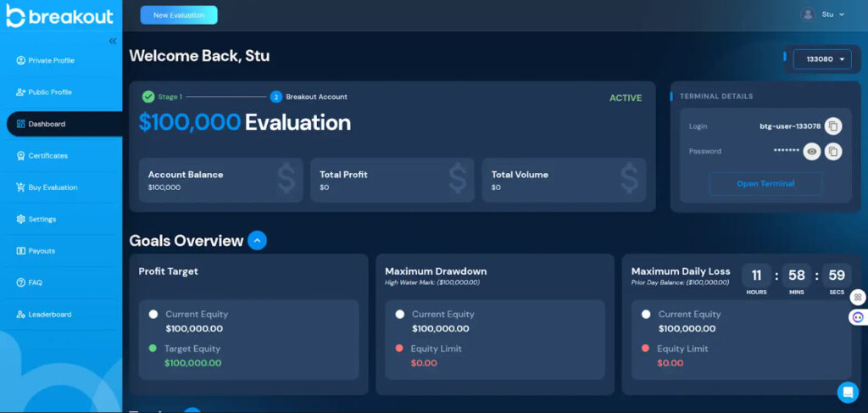868x413 pixels.
Task: Click Buy Evaluation cart icon
Action: pyautogui.click(x=21, y=187)
